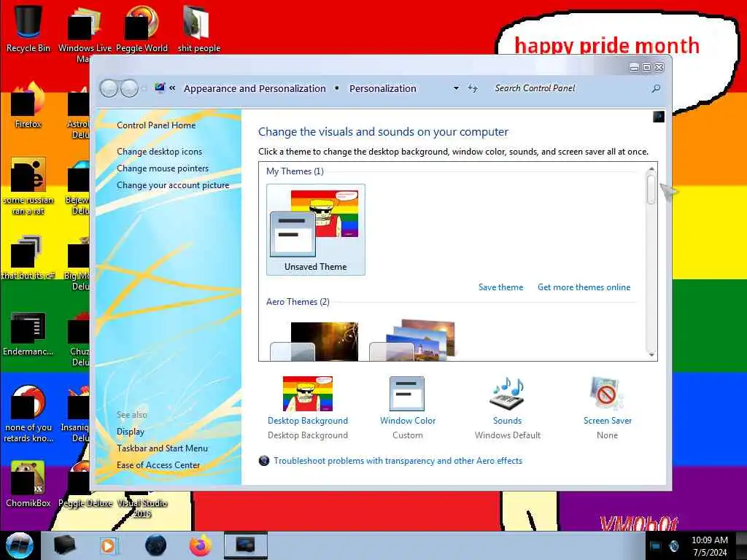Click the Save theme link
Viewport: 747px width, 560px height.
500,287
